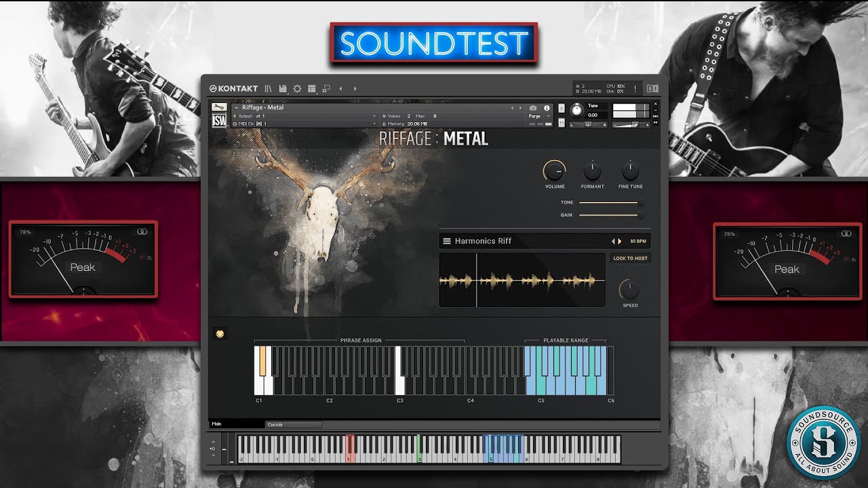
Task: Raise keyboard octave with up arrow
Action: [213, 442]
